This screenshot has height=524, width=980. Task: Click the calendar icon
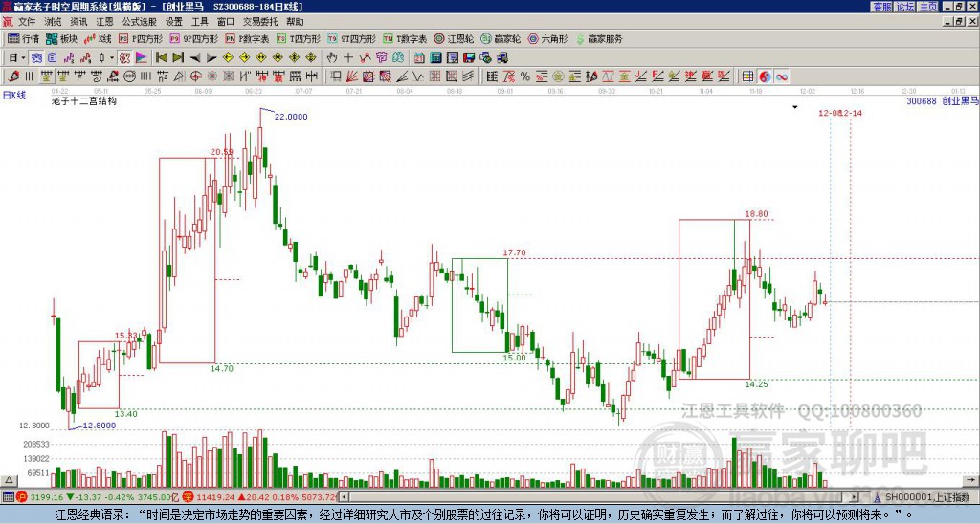tap(419, 58)
